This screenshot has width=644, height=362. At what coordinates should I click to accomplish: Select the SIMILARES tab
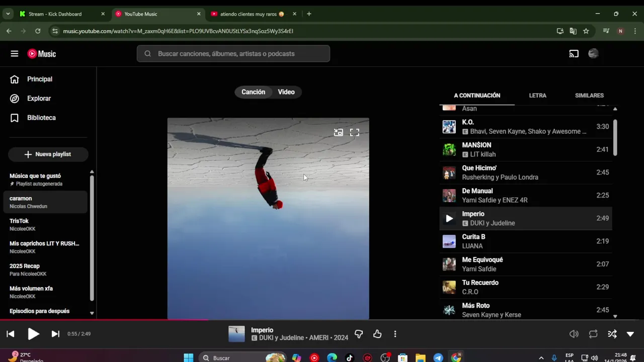[x=589, y=96]
